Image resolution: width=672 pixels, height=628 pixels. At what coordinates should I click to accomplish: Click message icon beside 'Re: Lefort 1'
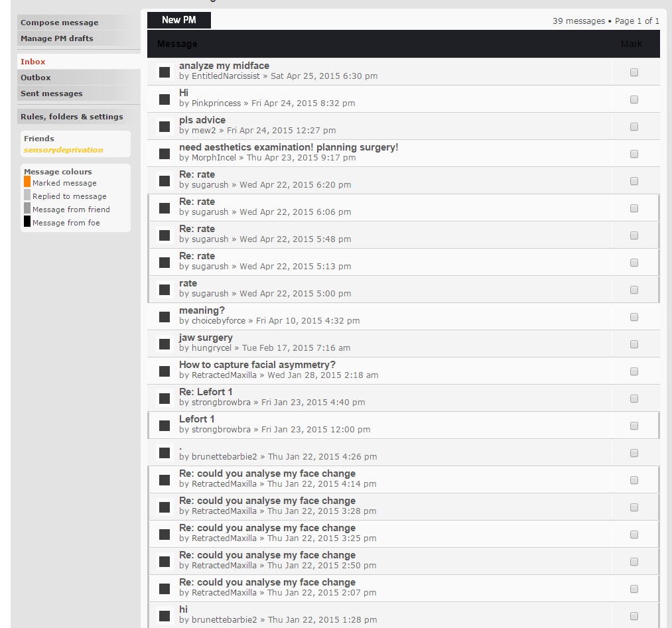click(165, 399)
